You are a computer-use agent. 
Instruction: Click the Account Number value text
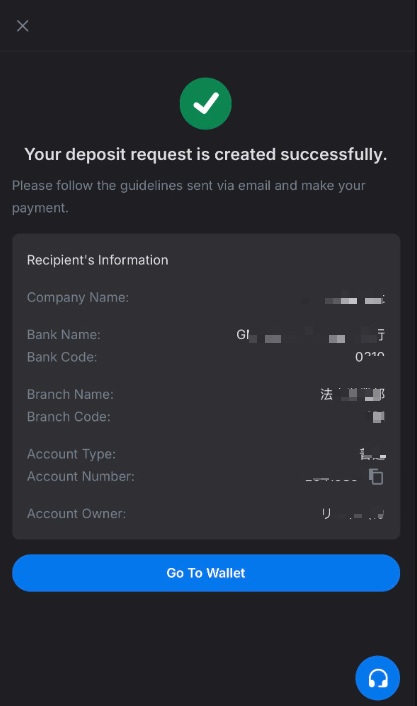click(x=331, y=477)
